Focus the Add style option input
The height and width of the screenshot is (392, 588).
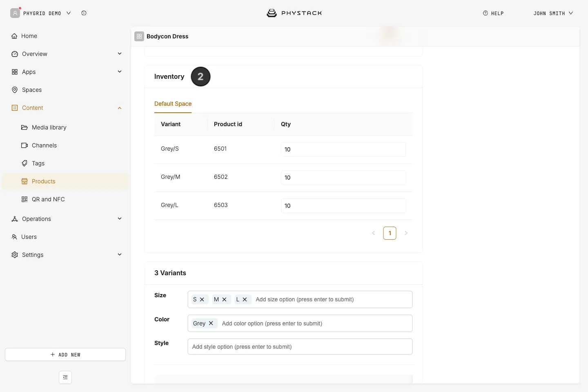coord(300,347)
